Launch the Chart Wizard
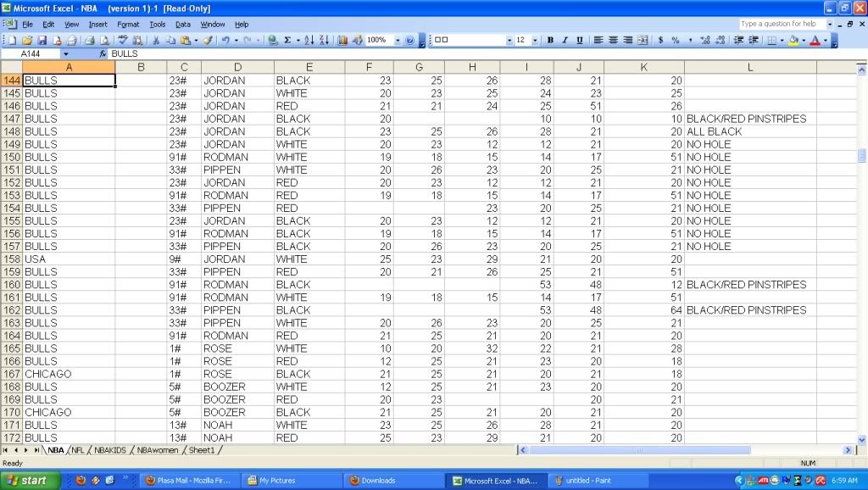Image resolution: width=868 pixels, height=490 pixels. tap(342, 40)
